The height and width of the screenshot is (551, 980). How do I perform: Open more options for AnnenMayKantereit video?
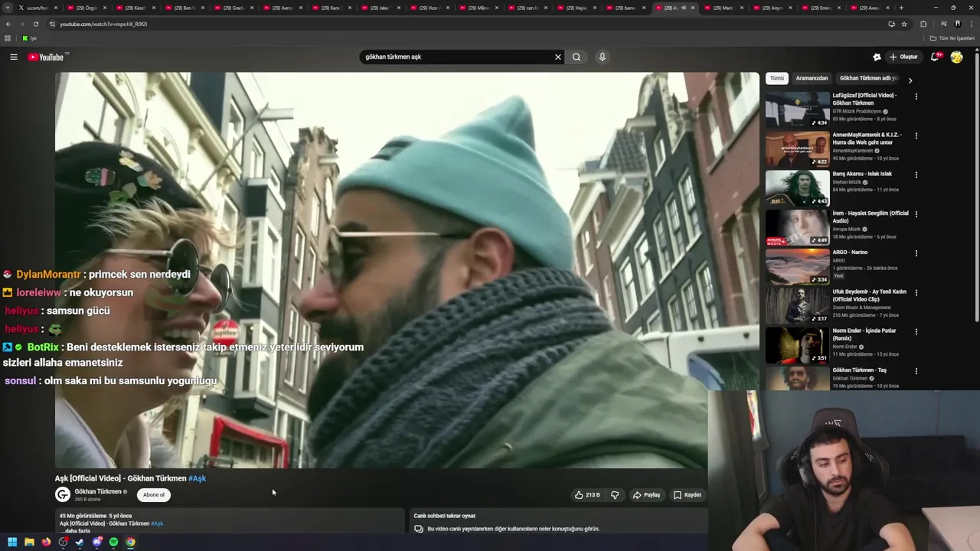[x=916, y=135]
